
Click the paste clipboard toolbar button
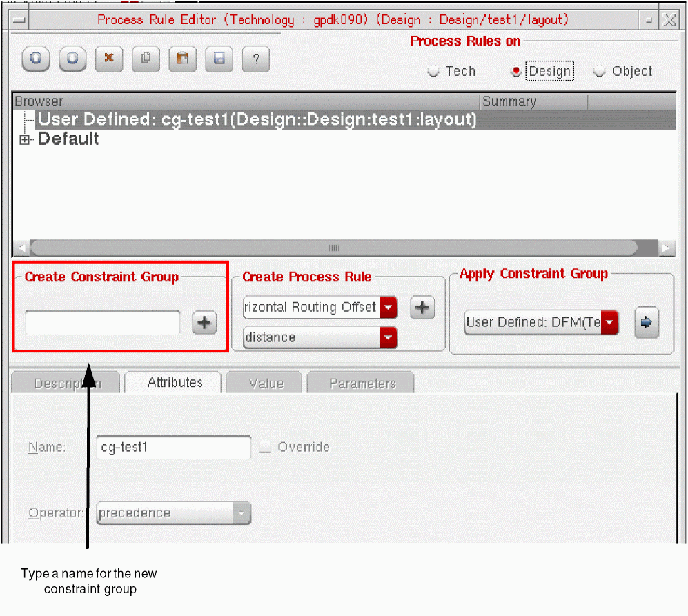click(x=182, y=59)
